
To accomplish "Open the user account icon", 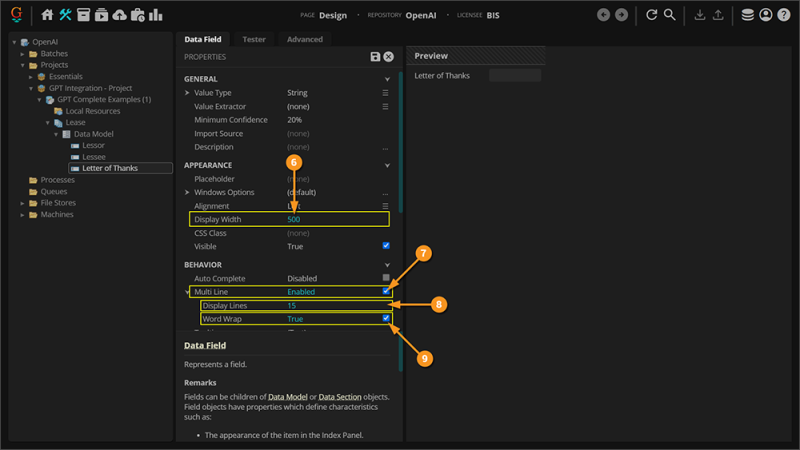I will pyautogui.click(x=765, y=15).
